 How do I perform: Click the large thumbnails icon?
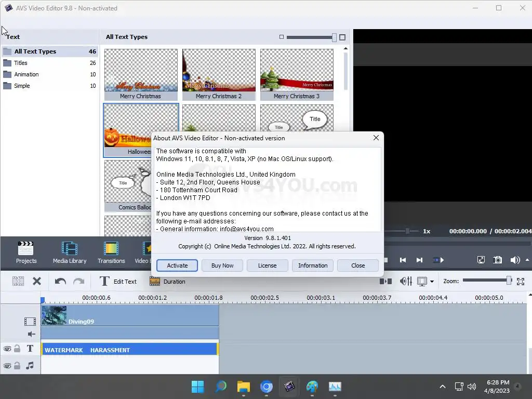click(342, 37)
